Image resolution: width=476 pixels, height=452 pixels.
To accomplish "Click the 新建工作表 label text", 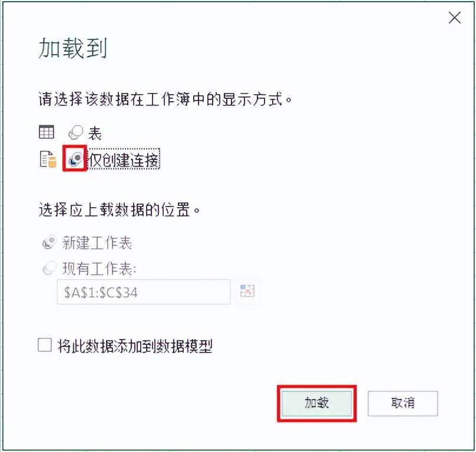I will point(97,243).
